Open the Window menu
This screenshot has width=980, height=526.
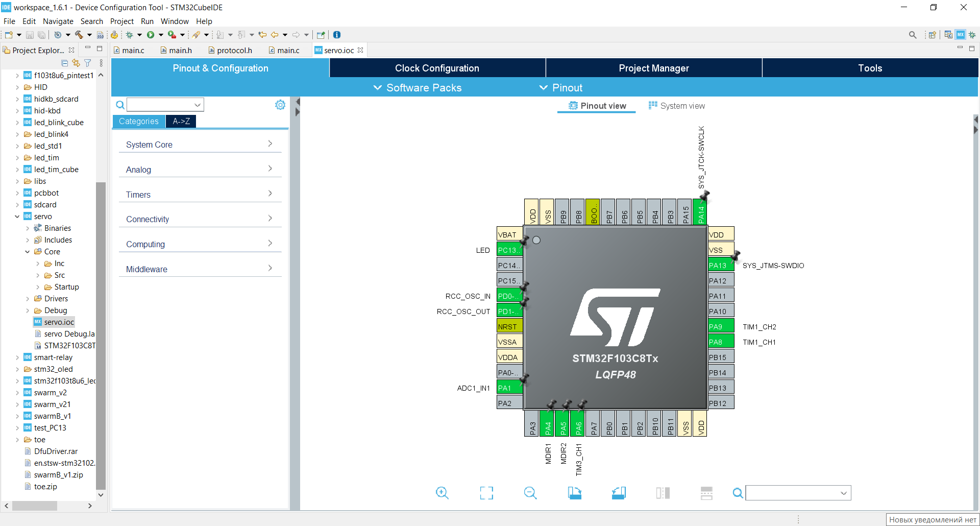(175, 21)
